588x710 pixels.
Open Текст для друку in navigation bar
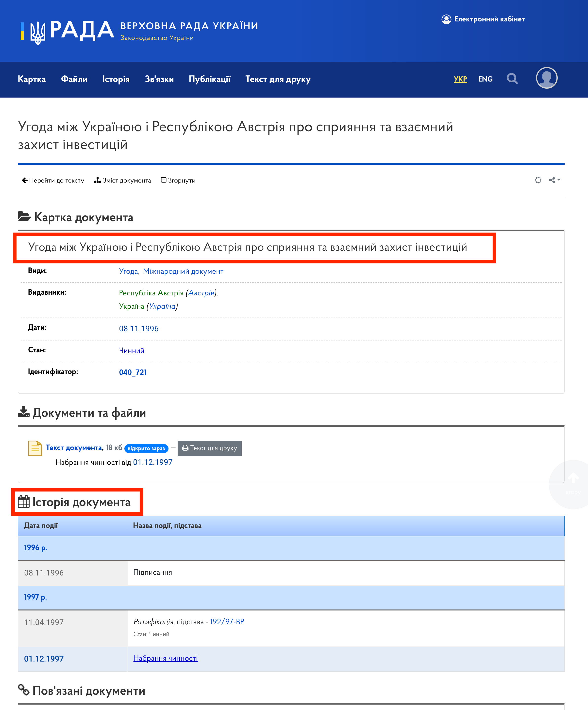click(x=278, y=79)
